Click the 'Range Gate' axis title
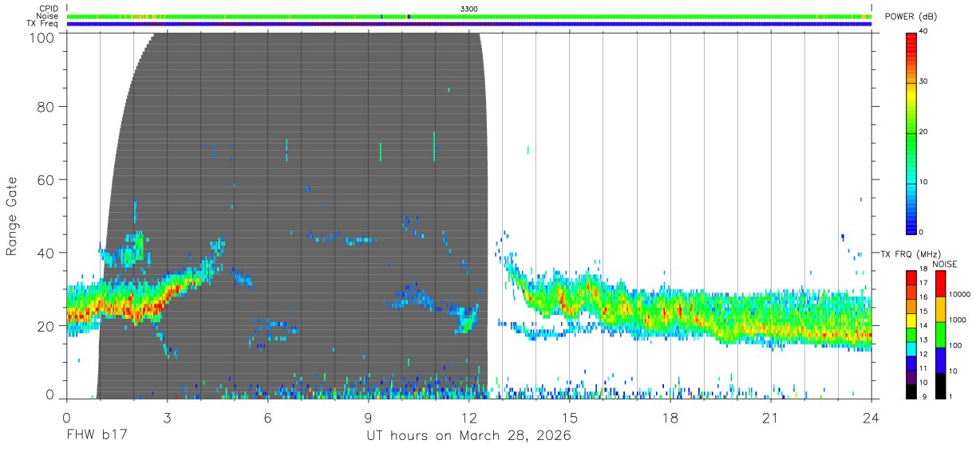This screenshot has width=980, height=452. [x=12, y=216]
